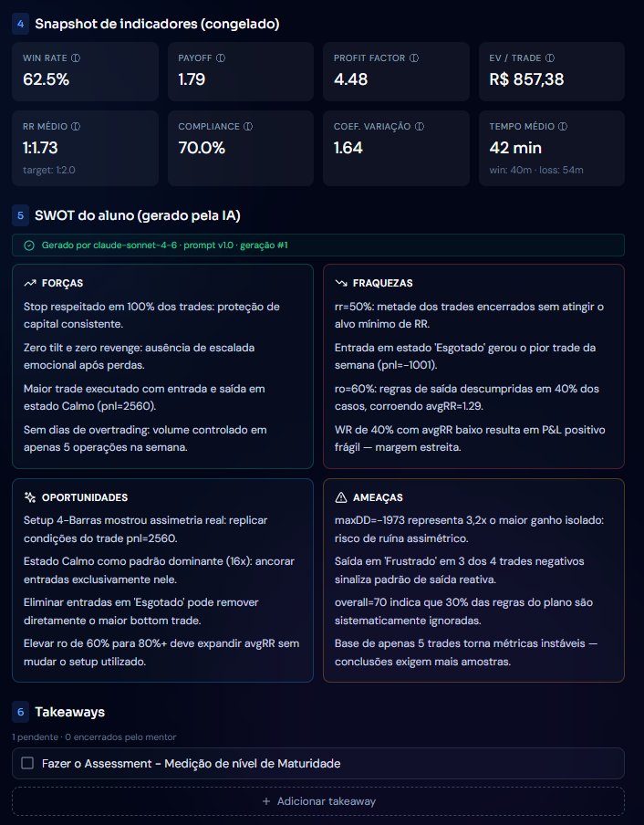Click '1 pendente · 0 encerrados pelo mentor' text
The width and height of the screenshot is (644, 825).
(94, 737)
